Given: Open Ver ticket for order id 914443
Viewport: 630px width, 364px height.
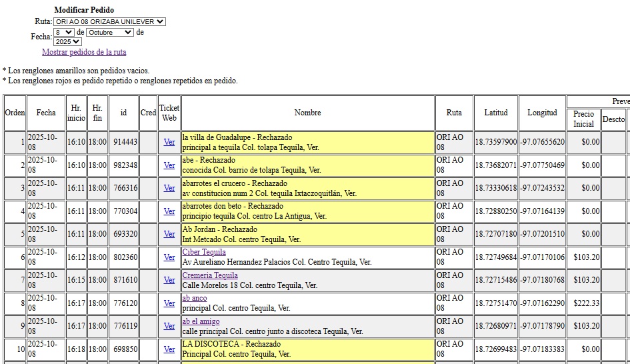Looking at the screenshot, I should pos(169,142).
